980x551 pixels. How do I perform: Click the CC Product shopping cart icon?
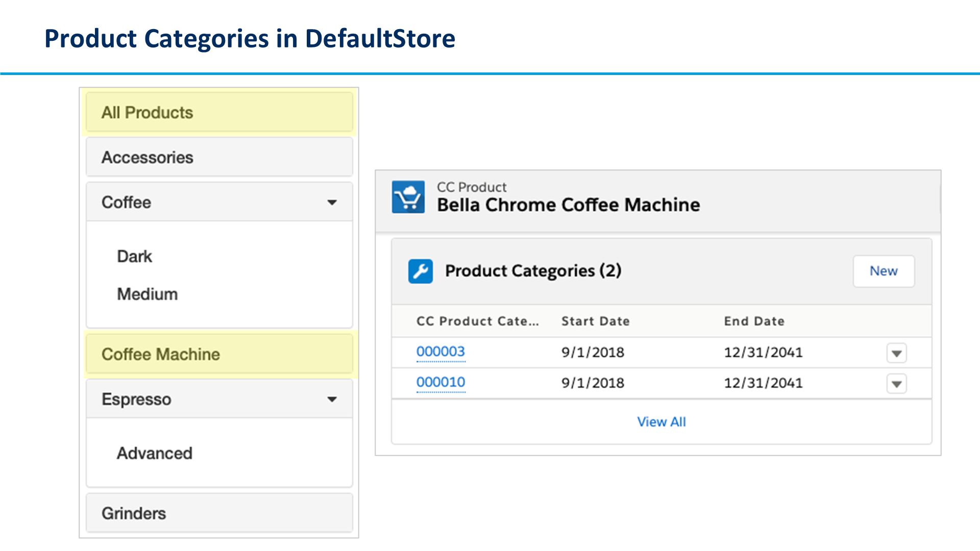pos(408,197)
